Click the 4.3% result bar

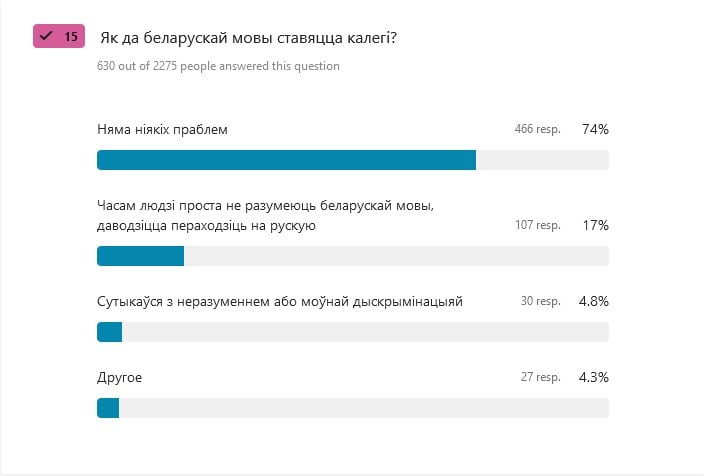pyautogui.click(x=353, y=408)
